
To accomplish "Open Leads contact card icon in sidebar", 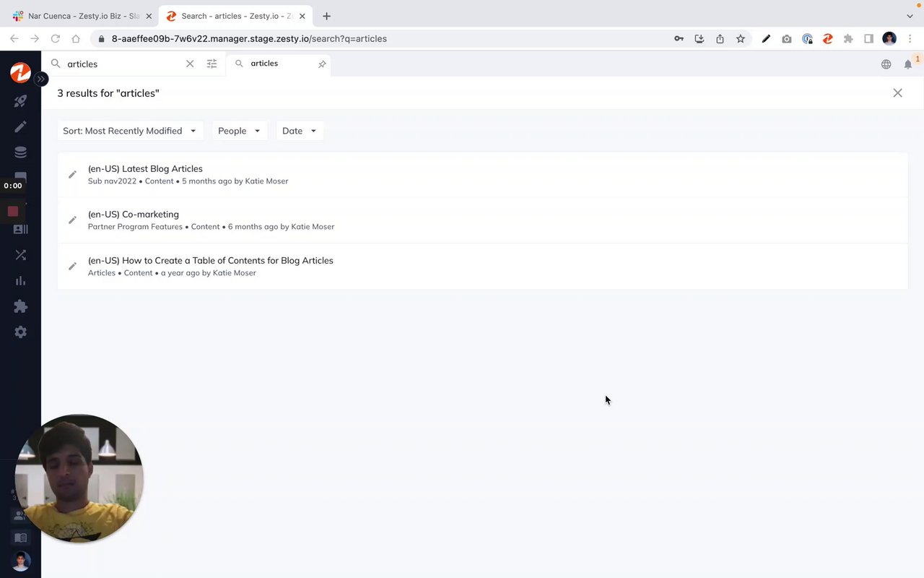I will (x=20, y=229).
